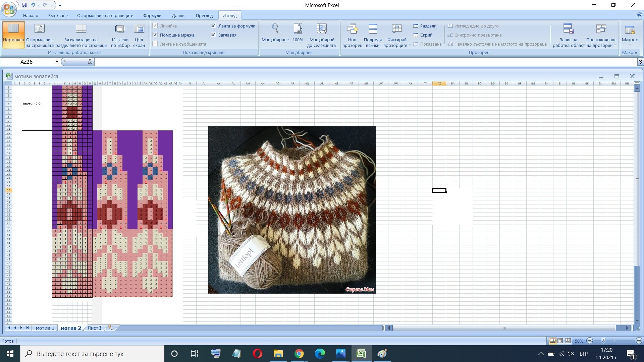Image resolution: width=644 pixels, height=362 pixels.
Task: Switch to Page Layout view icon in ribbon
Action: point(39,29)
